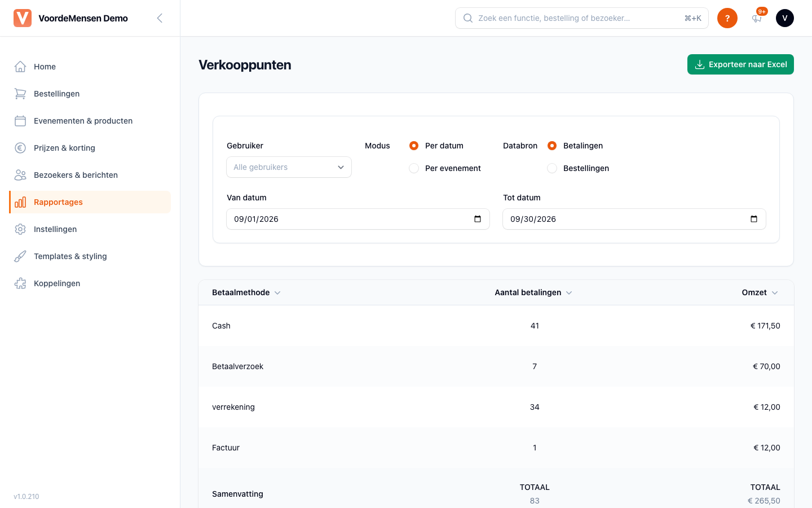Click the Factuur row label
812x508 pixels.
[226, 448]
